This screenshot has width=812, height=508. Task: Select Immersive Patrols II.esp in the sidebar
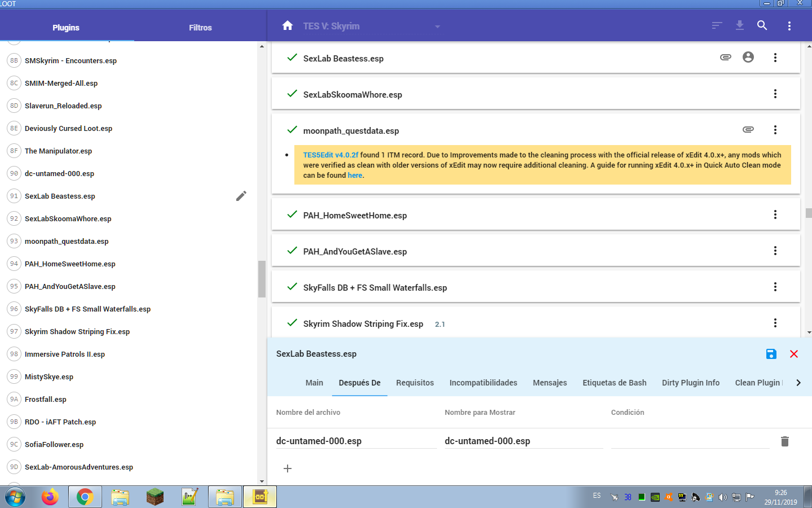coord(65,354)
